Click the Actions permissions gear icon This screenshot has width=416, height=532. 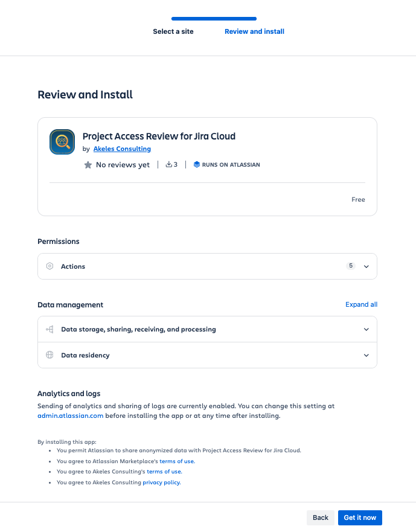point(50,266)
